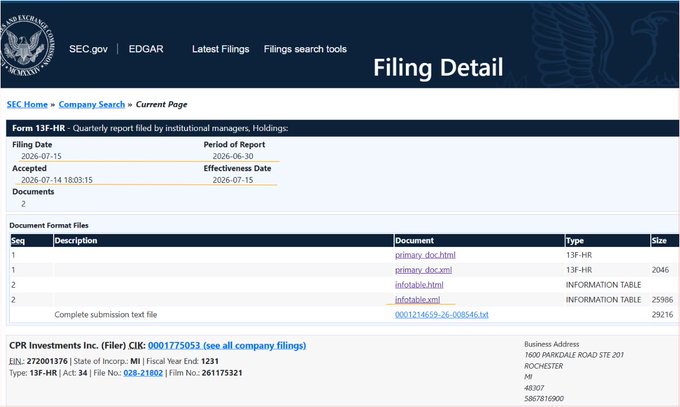Open Filings search tools
The height and width of the screenshot is (407, 680).
click(x=305, y=49)
